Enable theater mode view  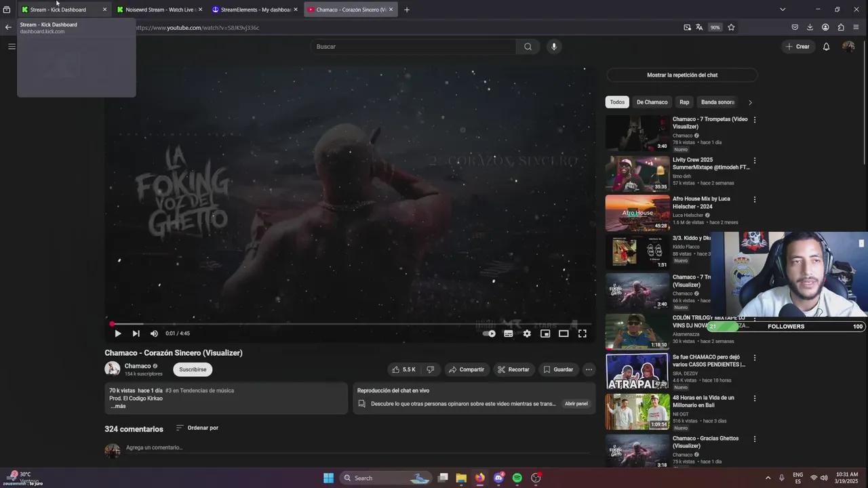564,333
